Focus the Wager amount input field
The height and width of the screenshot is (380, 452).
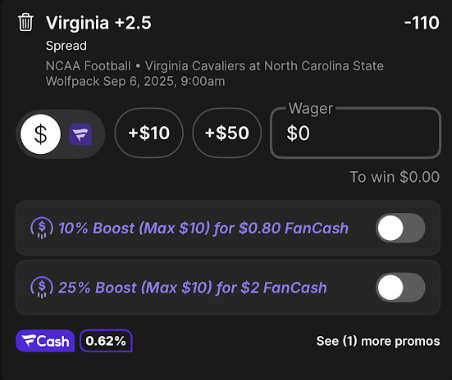tap(356, 133)
